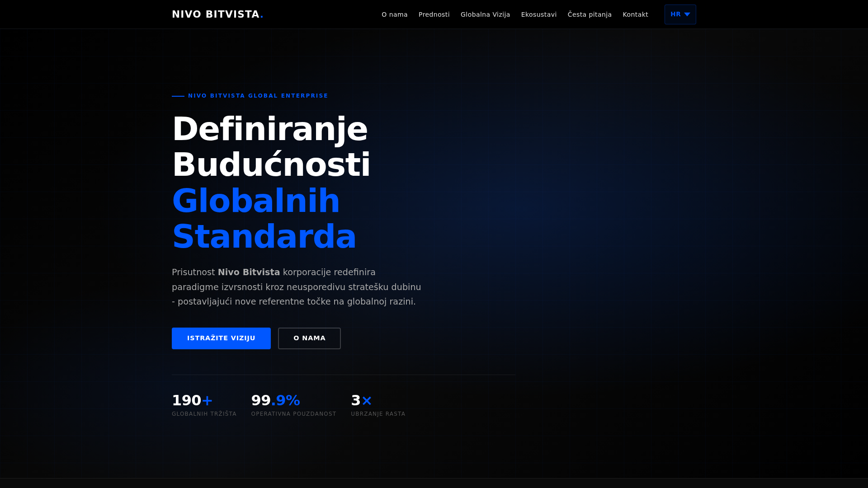Screen dimensions: 868x488
Task: Click the OPERATIVNA POUZDANOST label
Action: pyautogui.click(x=294, y=414)
